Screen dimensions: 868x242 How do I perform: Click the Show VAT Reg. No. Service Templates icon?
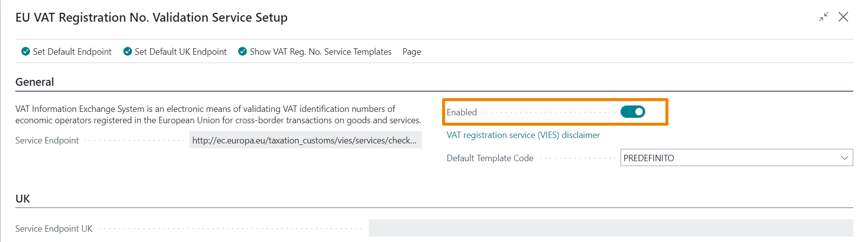pyautogui.click(x=243, y=52)
